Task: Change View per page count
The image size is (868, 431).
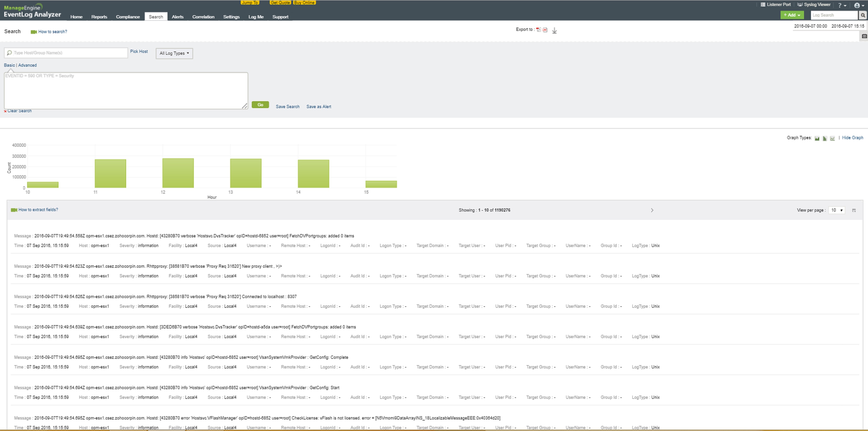Action: coord(837,210)
